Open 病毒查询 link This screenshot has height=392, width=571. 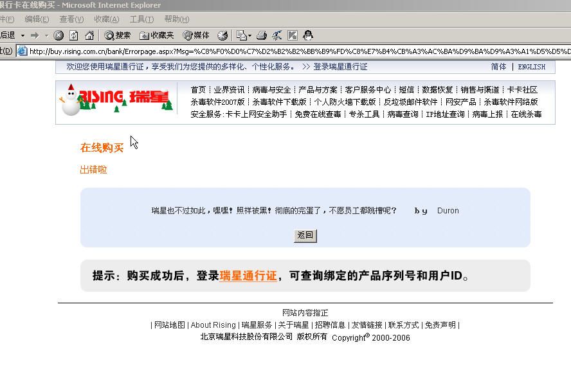tap(403, 114)
